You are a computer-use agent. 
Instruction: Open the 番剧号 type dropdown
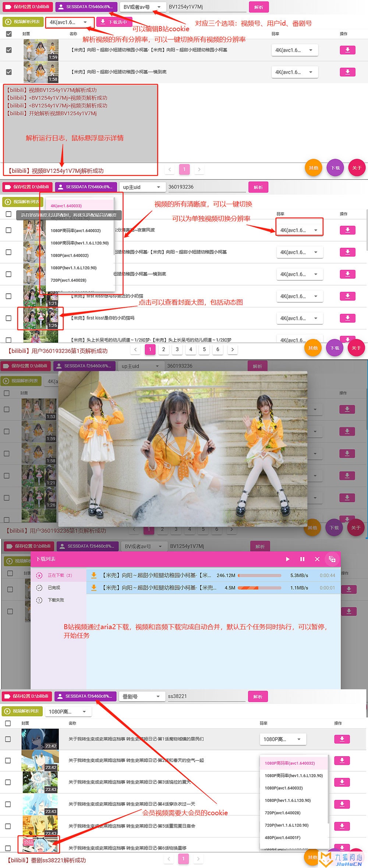(141, 697)
